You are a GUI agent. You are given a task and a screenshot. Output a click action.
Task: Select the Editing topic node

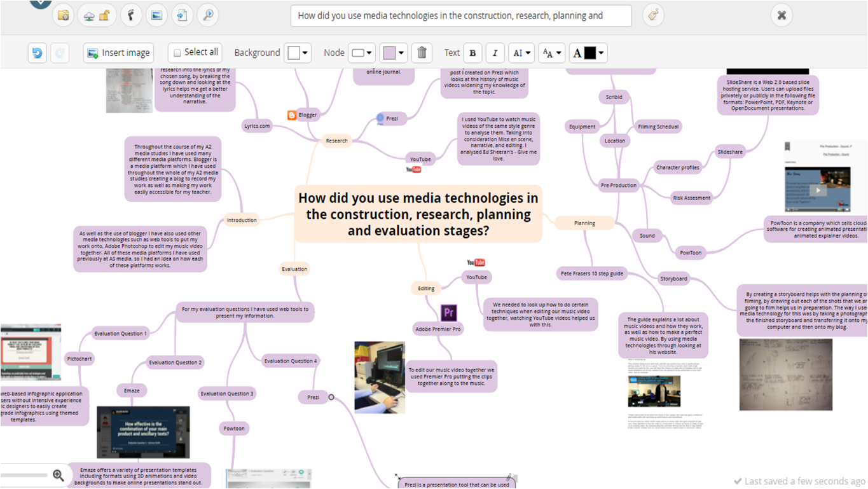426,288
